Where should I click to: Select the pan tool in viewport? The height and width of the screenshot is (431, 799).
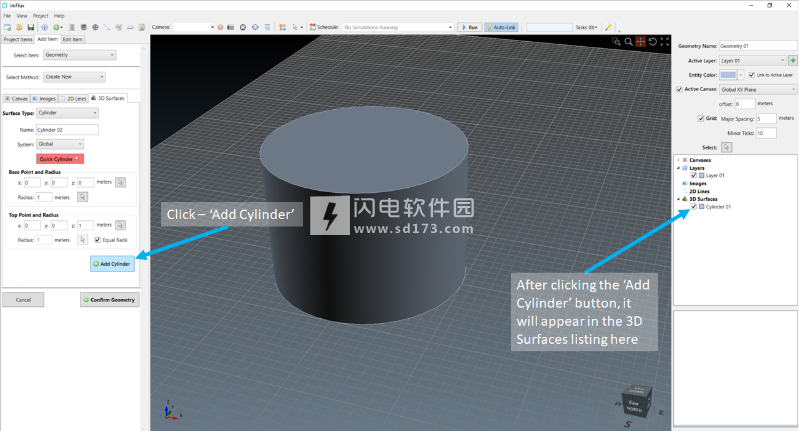click(641, 42)
